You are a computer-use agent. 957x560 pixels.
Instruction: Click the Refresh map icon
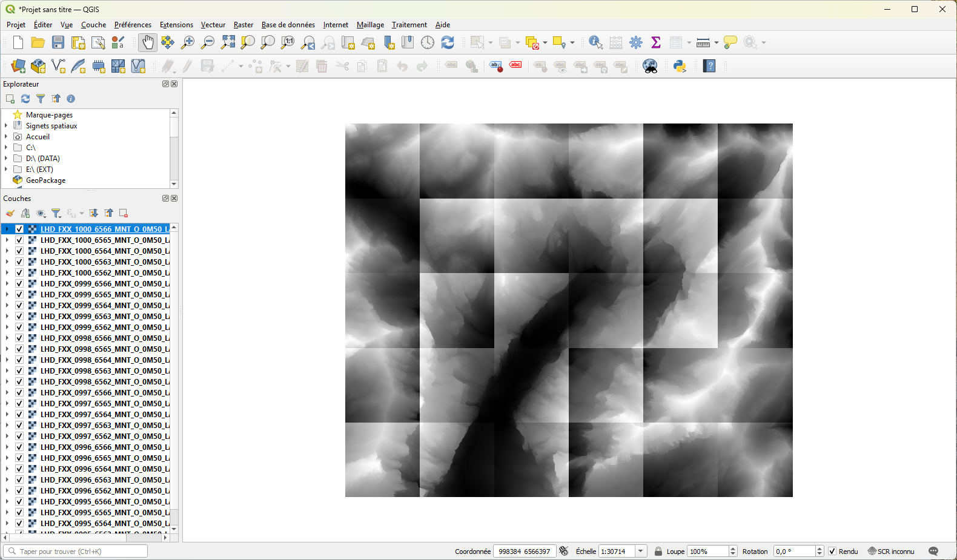click(448, 42)
